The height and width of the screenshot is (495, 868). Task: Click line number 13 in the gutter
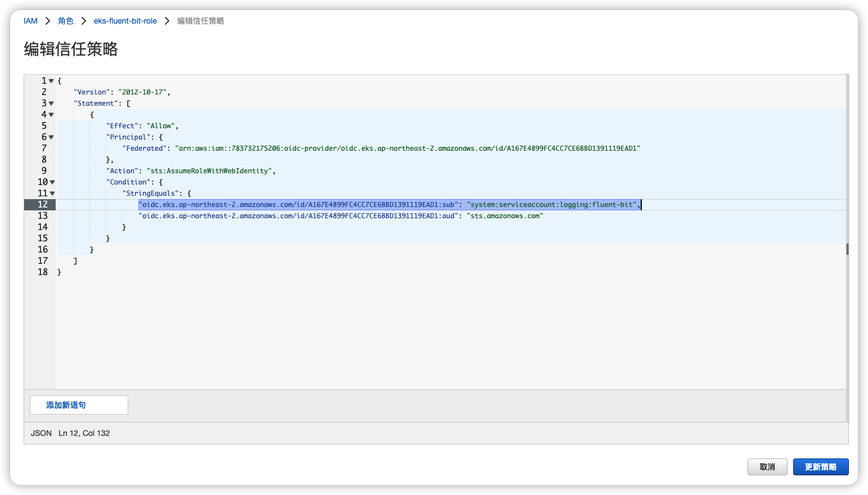pyautogui.click(x=43, y=216)
